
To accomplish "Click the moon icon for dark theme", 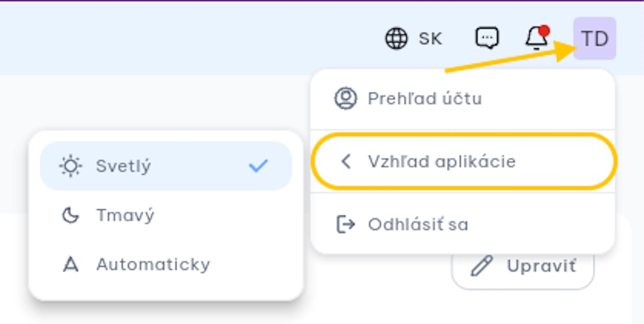I will coord(70,215).
